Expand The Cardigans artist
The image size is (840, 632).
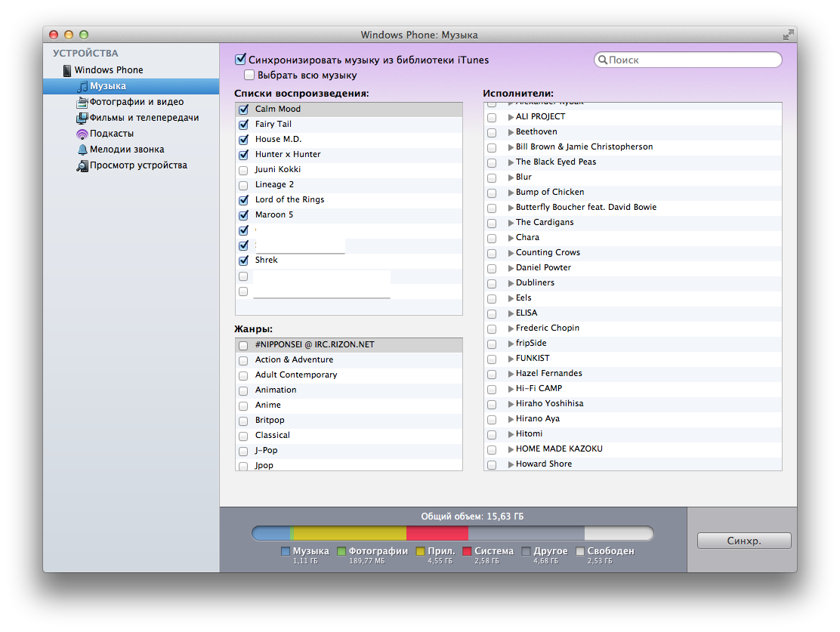(x=511, y=222)
